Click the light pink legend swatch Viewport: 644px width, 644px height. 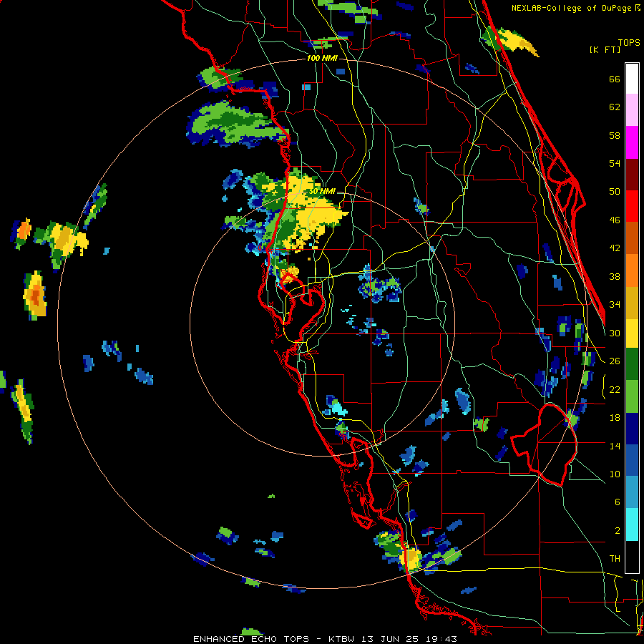click(x=632, y=110)
